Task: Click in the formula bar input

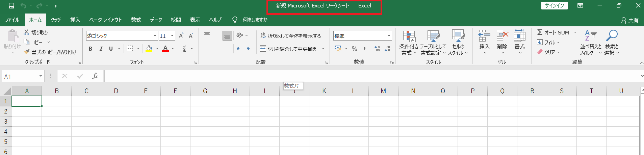Action: coord(371,76)
